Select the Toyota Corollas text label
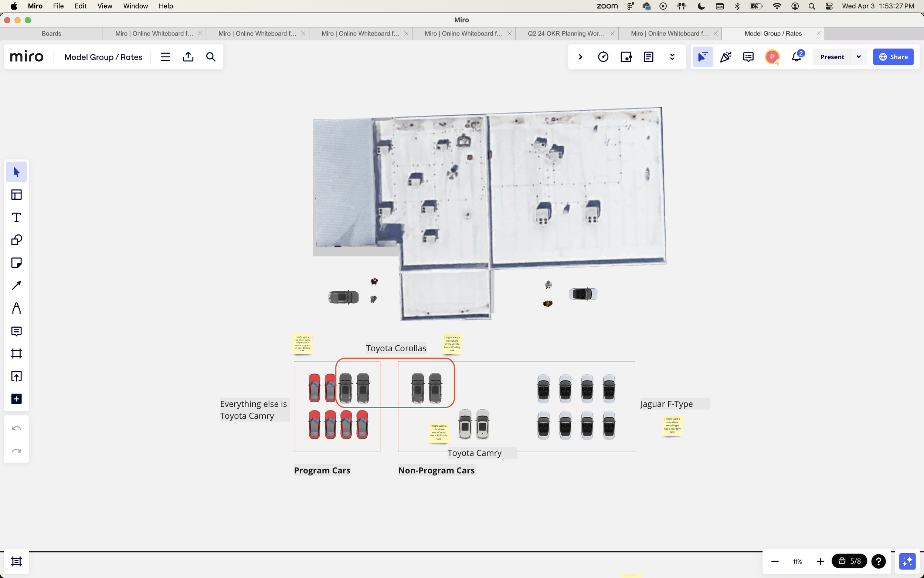Screen dimensions: 924x578 coord(396,348)
